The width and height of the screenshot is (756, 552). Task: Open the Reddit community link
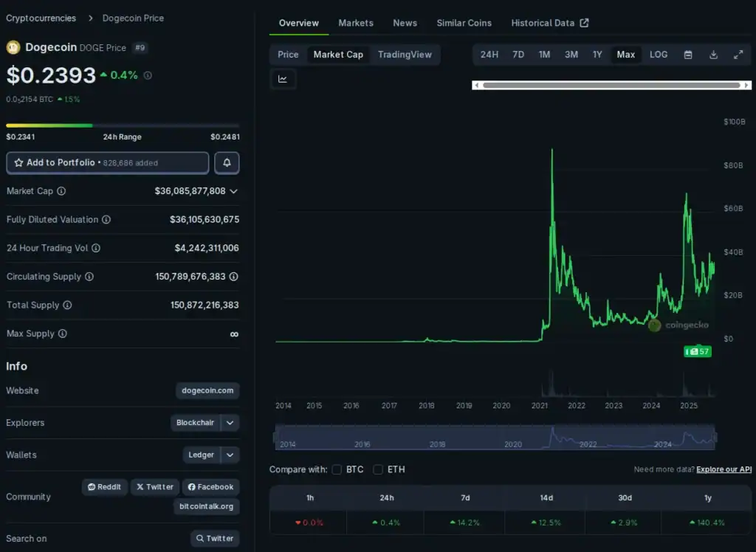pyautogui.click(x=105, y=487)
